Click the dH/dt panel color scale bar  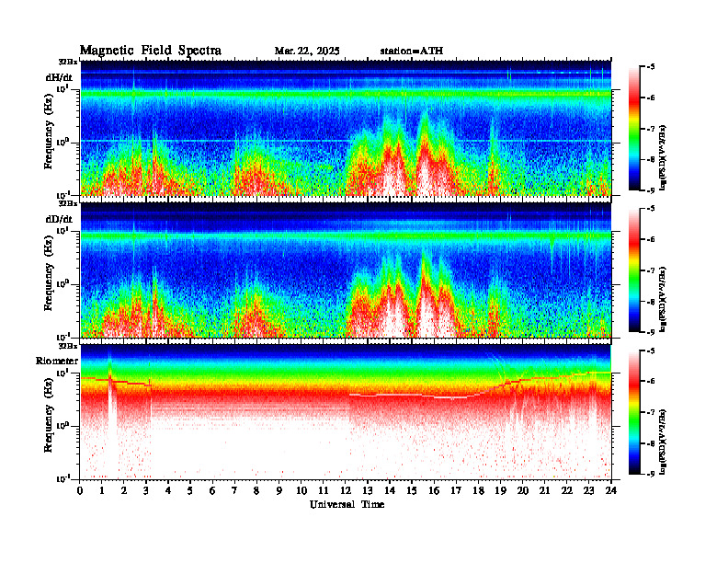[634, 129]
